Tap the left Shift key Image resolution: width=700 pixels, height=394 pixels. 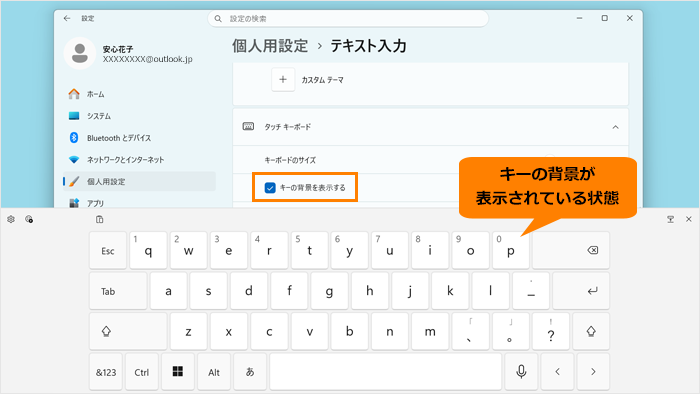point(128,332)
